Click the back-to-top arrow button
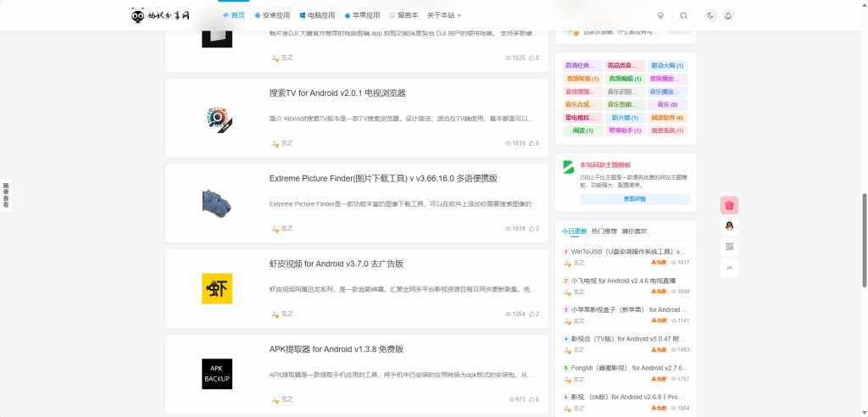868x417 pixels. [729, 268]
